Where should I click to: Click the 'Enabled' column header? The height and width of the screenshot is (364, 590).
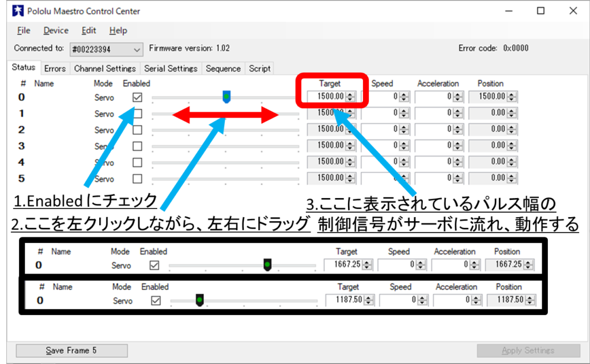click(136, 84)
